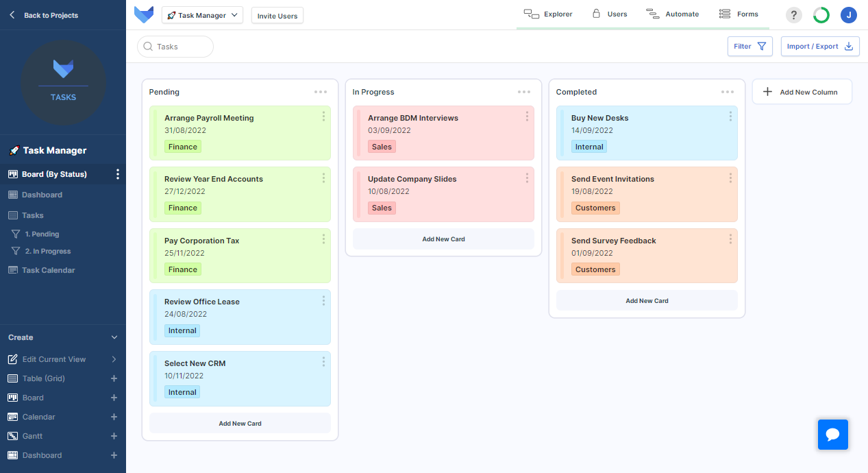Add a new Board view plus
The height and width of the screenshot is (473, 868).
coord(114,398)
